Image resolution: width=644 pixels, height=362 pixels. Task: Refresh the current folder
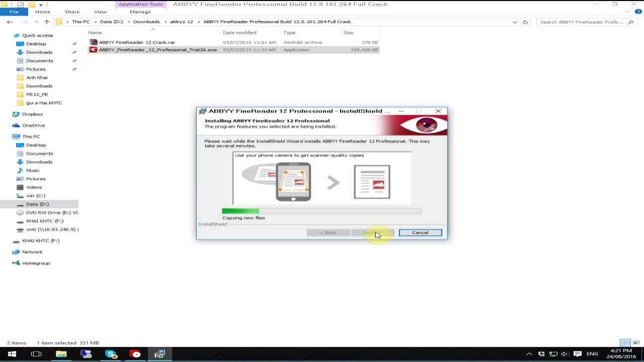coord(525,22)
